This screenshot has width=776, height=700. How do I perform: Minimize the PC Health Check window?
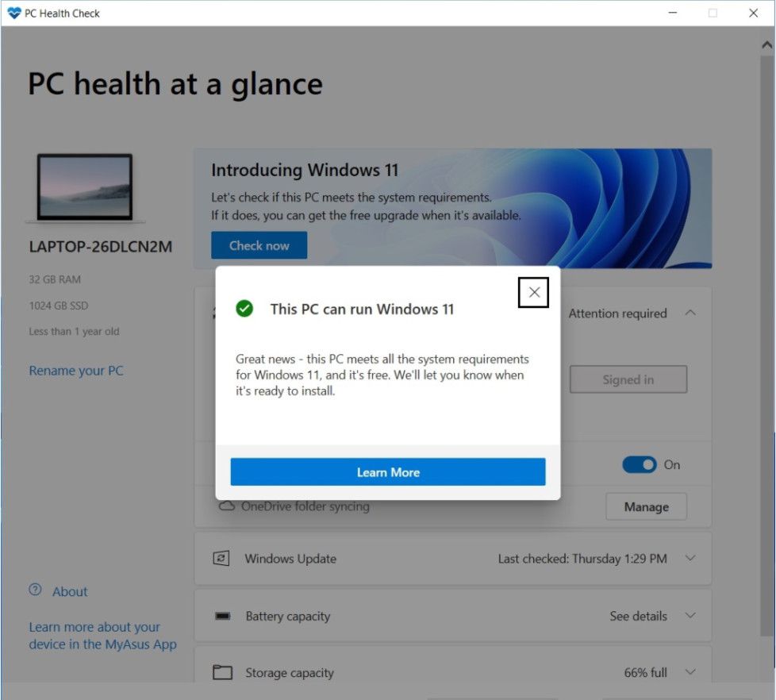coord(673,13)
